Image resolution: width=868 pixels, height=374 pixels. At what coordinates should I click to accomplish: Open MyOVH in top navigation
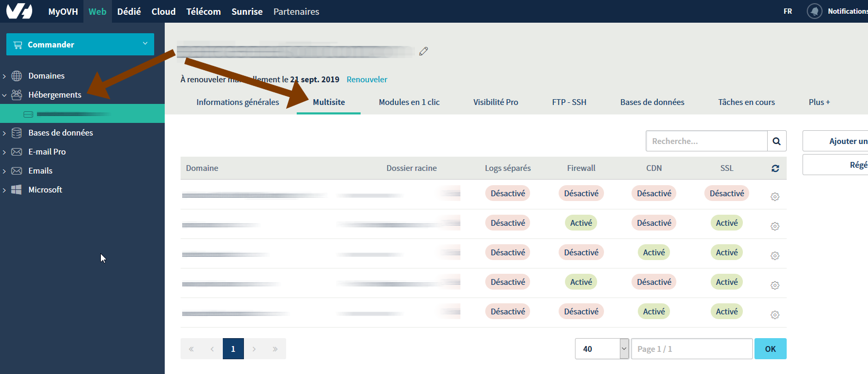coord(63,12)
